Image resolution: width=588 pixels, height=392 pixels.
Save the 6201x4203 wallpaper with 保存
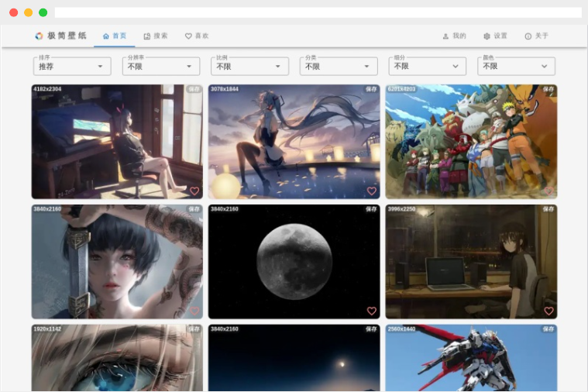click(x=548, y=89)
